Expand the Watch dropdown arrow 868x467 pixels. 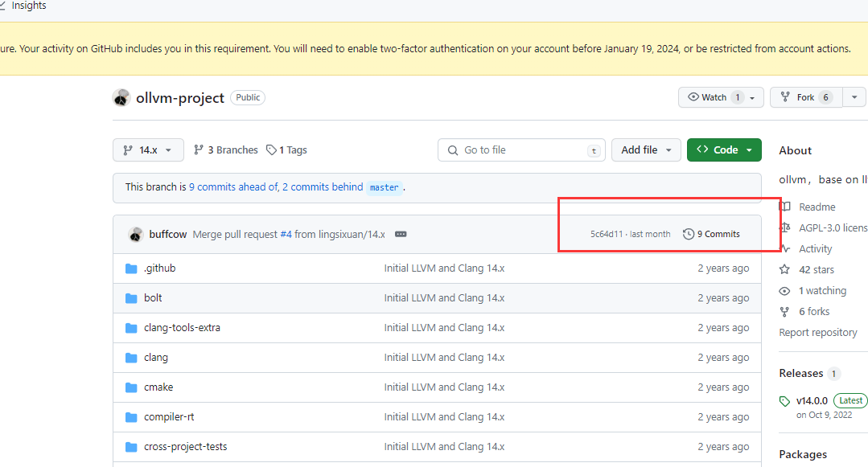tap(752, 98)
